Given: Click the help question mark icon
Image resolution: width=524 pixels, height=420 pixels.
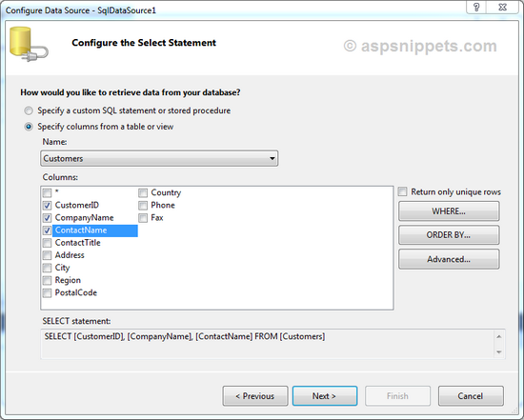Looking at the screenshot, I should coord(476,7).
